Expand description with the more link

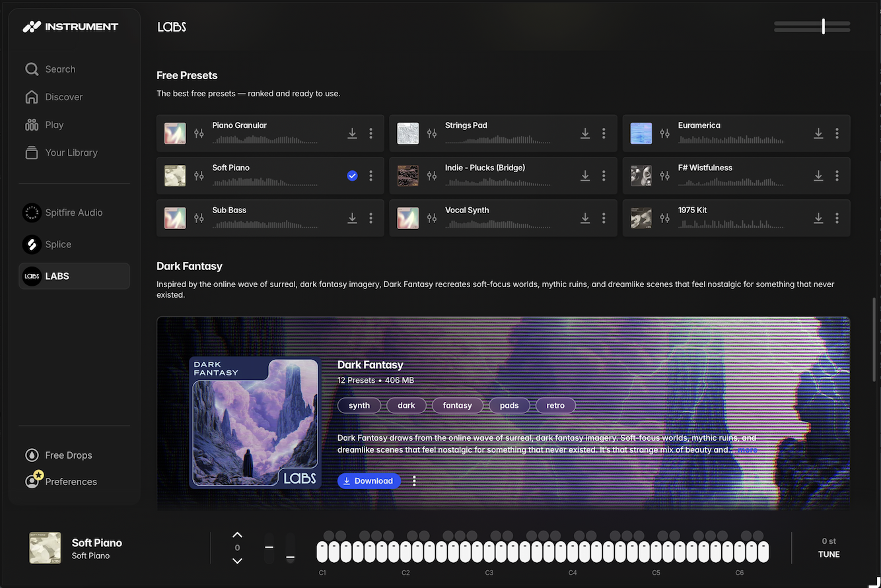748,450
